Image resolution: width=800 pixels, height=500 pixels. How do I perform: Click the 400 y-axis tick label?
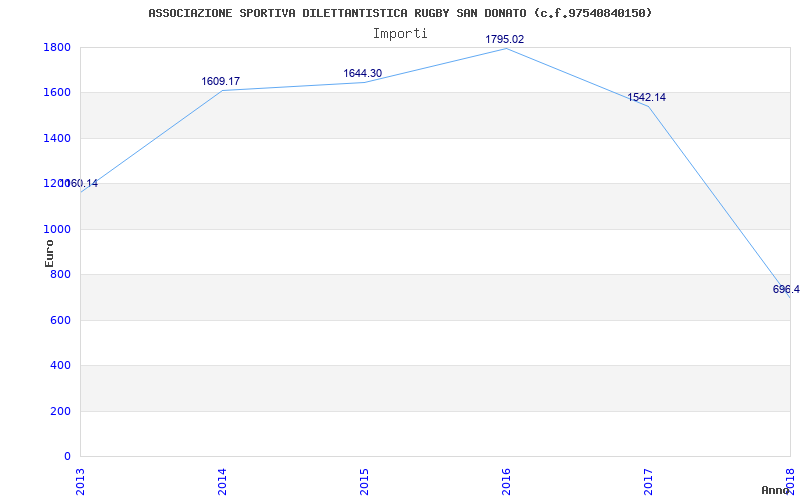tap(60, 365)
